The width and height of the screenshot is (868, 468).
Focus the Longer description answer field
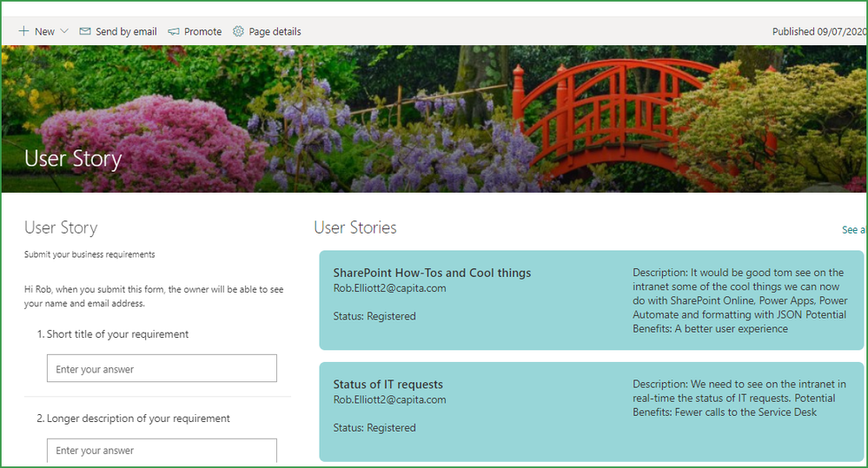pyautogui.click(x=162, y=451)
